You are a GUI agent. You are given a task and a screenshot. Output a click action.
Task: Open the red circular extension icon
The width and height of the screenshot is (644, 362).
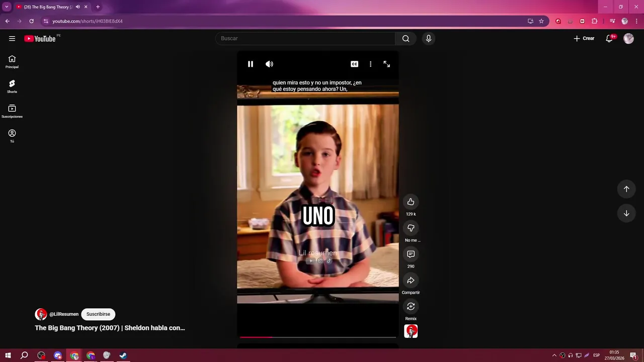558,21
